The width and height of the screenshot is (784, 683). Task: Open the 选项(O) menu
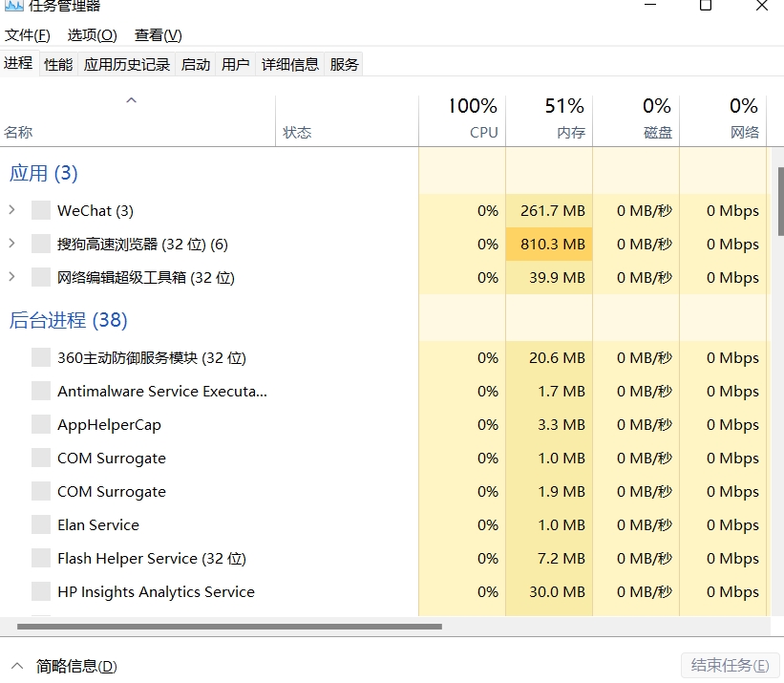pyautogui.click(x=92, y=35)
